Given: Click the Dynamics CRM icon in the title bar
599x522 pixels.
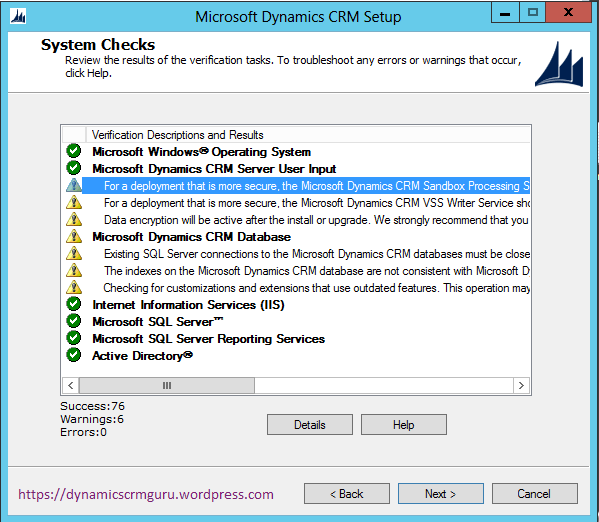Looking at the screenshot, I should pos(18,16).
